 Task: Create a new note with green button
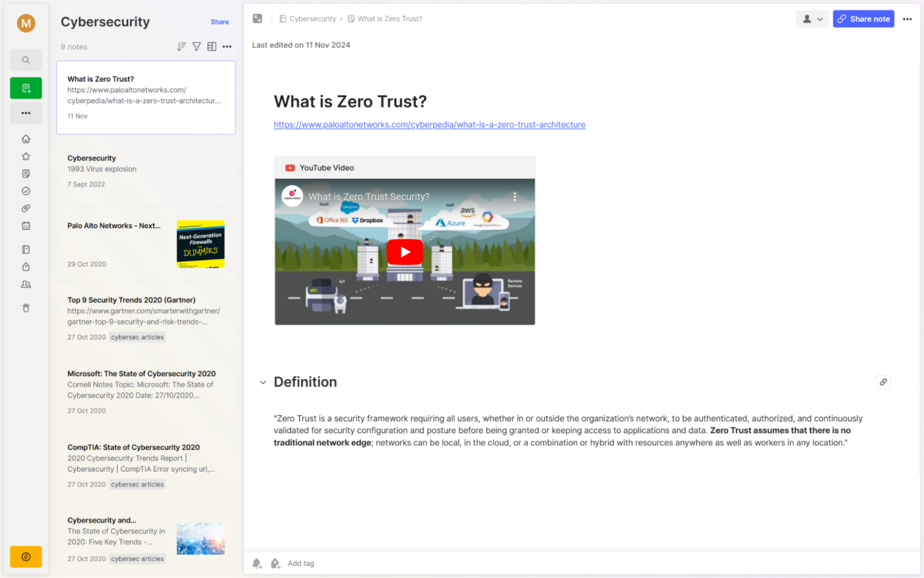point(26,88)
